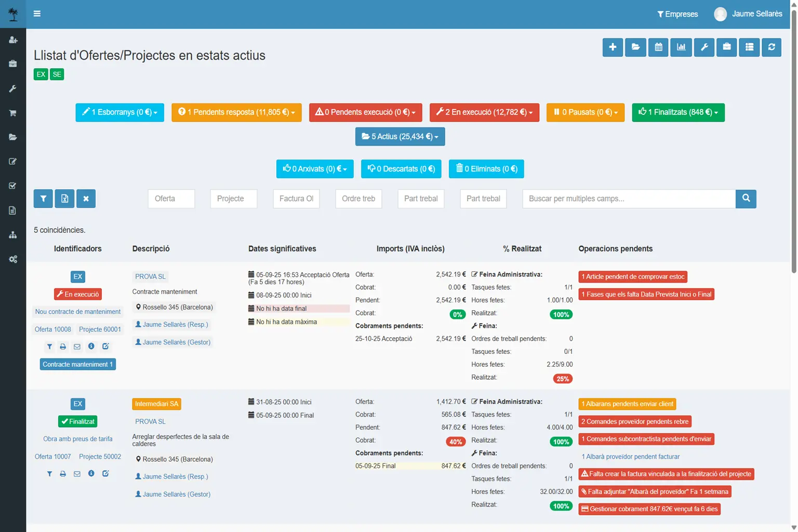798x532 pixels.
Task: Open the 5 Actius dropdown
Action: (x=400, y=137)
